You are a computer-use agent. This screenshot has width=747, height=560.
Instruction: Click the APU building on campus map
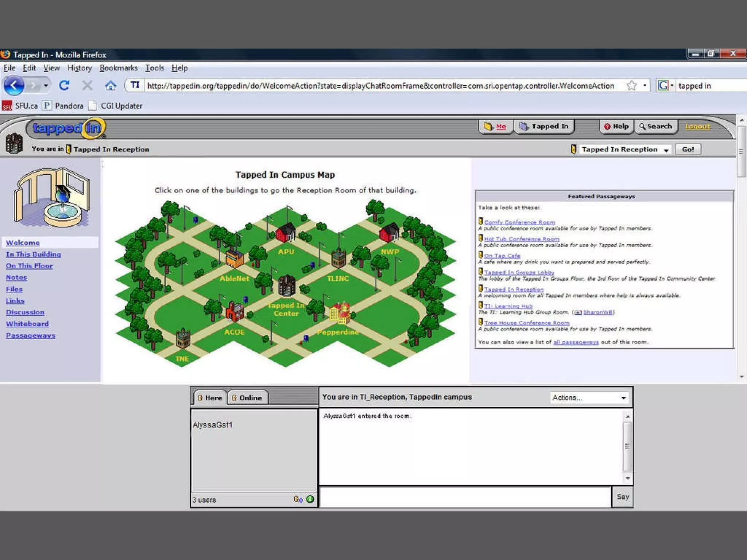click(x=286, y=233)
